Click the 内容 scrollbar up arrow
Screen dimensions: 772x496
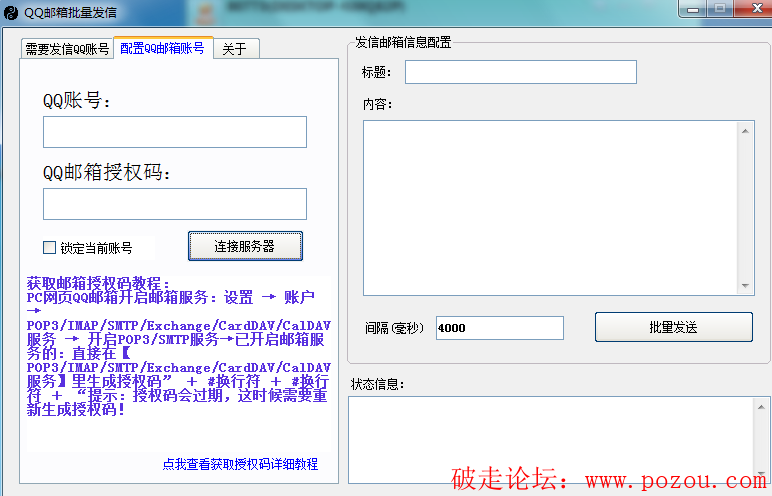tap(746, 129)
